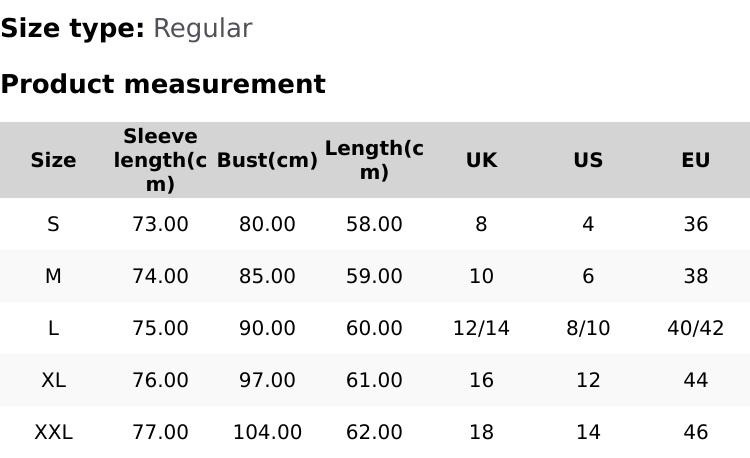This screenshot has height=458, width=750.
Task: Select the 104.00 bust value
Action: pyautogui.click(x=267, y=432)
